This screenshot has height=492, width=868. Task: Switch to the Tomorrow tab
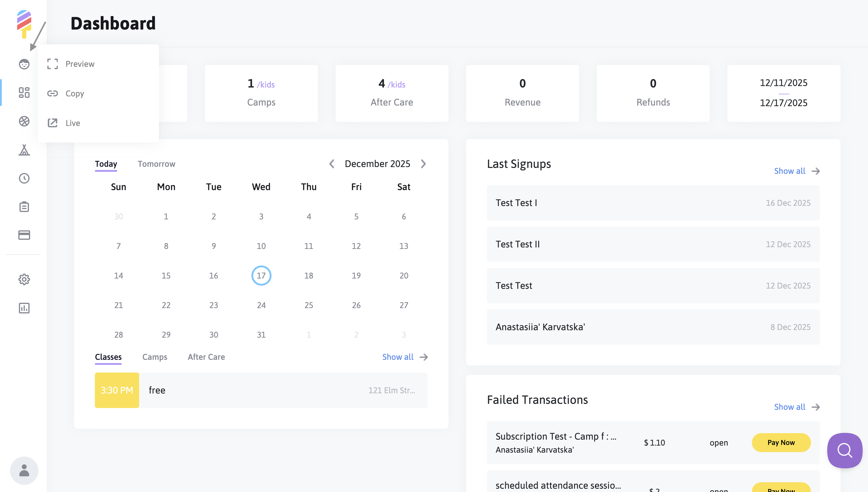156,164
